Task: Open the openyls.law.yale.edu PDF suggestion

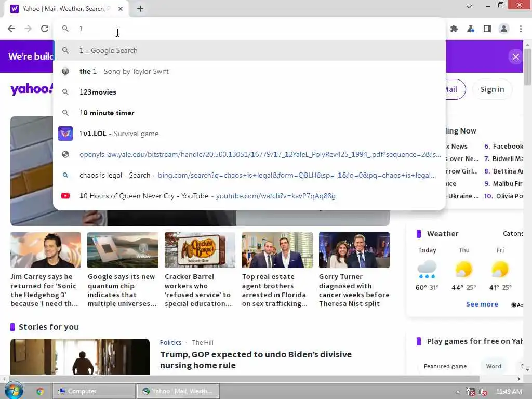Action: (249, 154)
